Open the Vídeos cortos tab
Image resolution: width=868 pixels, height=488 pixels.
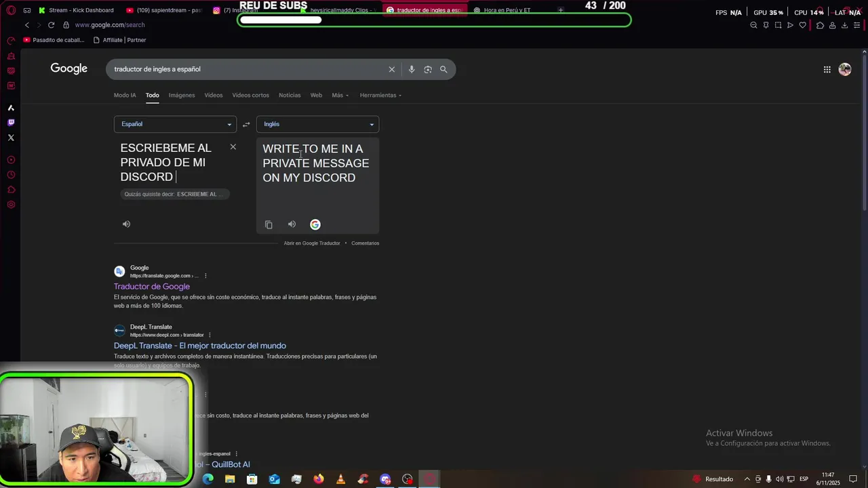[250, 95]
